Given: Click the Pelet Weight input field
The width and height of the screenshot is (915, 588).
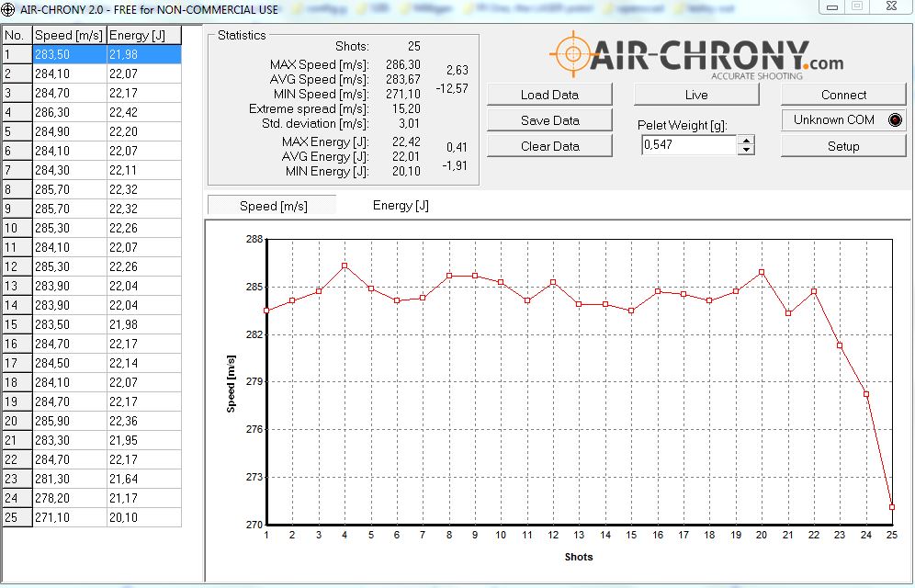Looking at the screenshot, I should click(x=689, y=144).
